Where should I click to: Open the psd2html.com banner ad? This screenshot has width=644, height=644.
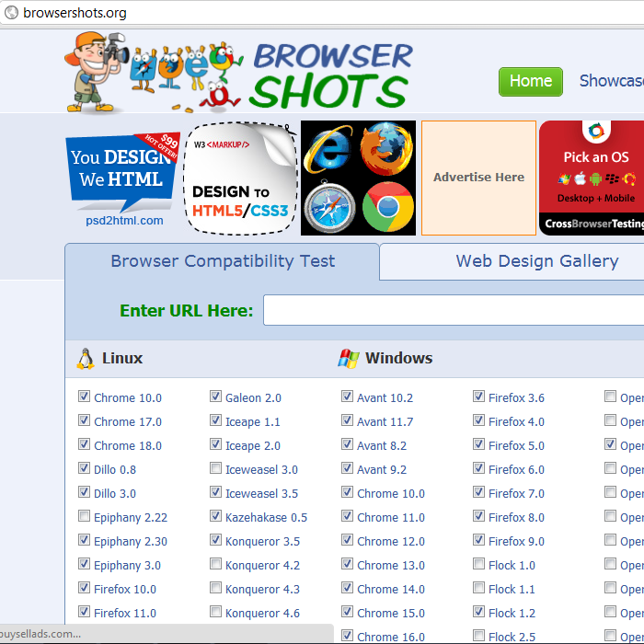click(x=122, y=179)
